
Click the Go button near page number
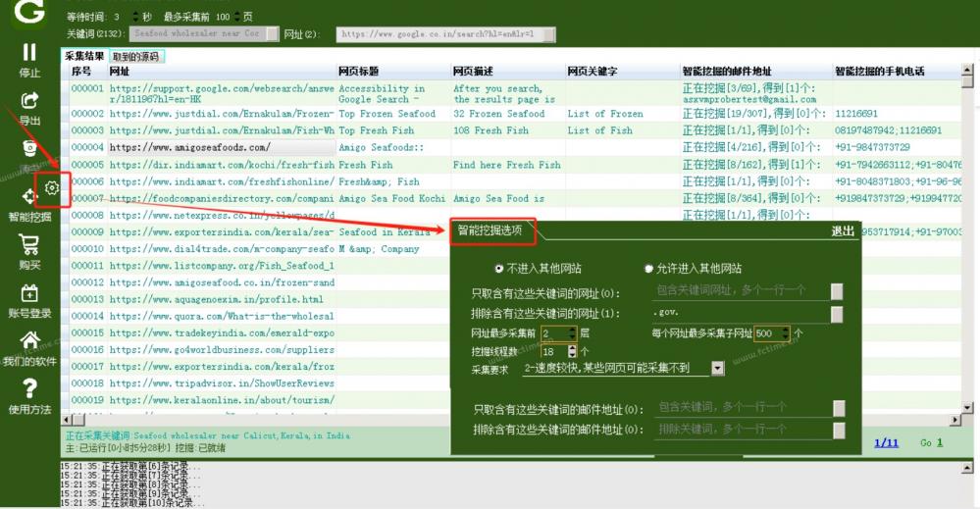click(x=926, y=442)
